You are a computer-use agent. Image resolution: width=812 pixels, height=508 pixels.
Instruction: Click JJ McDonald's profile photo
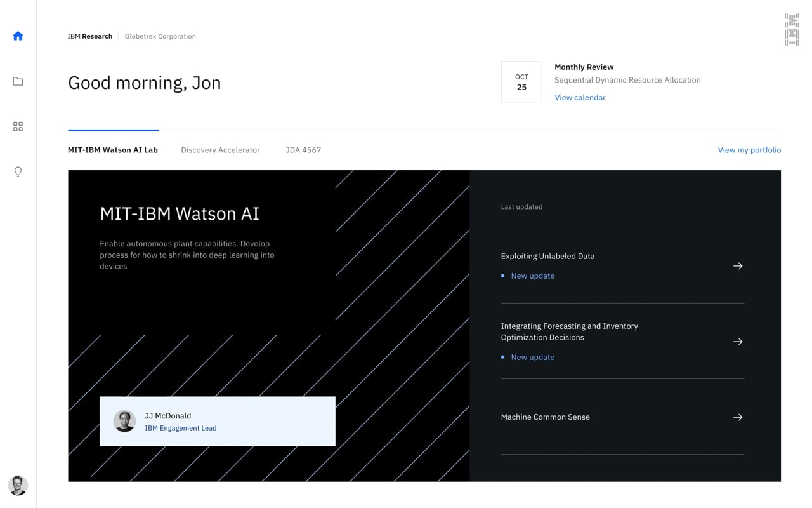click(124, 421)
